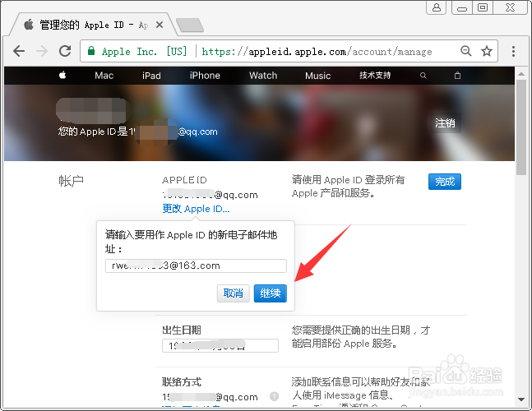Viewport: 532px width, 411px height.
Task: Click the 继续 button in popup
Action: pos(271,293)
